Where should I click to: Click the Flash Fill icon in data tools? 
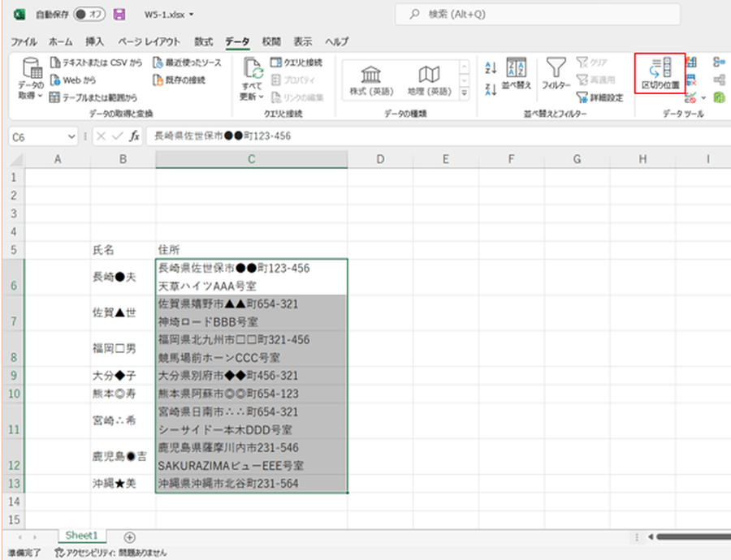691,62
